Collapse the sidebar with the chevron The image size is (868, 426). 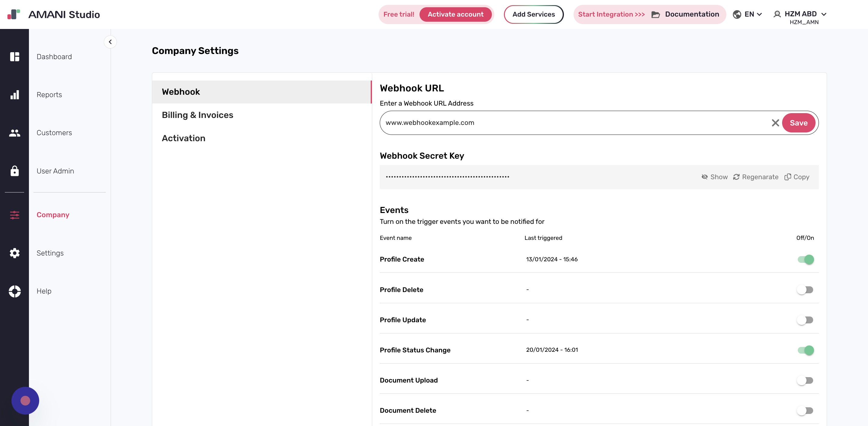click(111, 42)
